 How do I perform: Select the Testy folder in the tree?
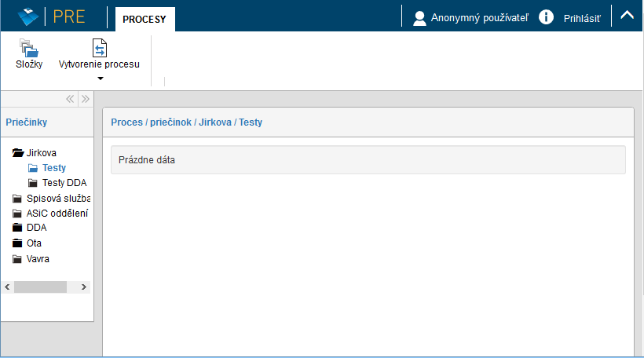54,168
